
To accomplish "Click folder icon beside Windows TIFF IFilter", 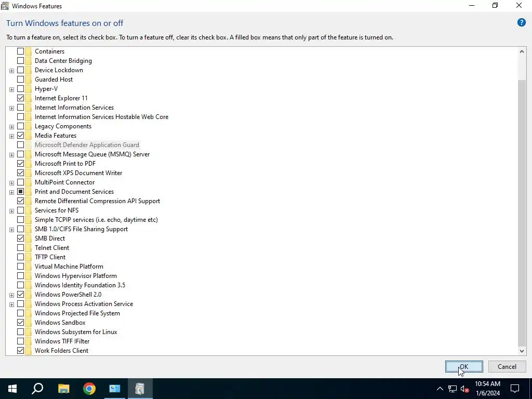I will pyautogui.click(x=28, y=341).
